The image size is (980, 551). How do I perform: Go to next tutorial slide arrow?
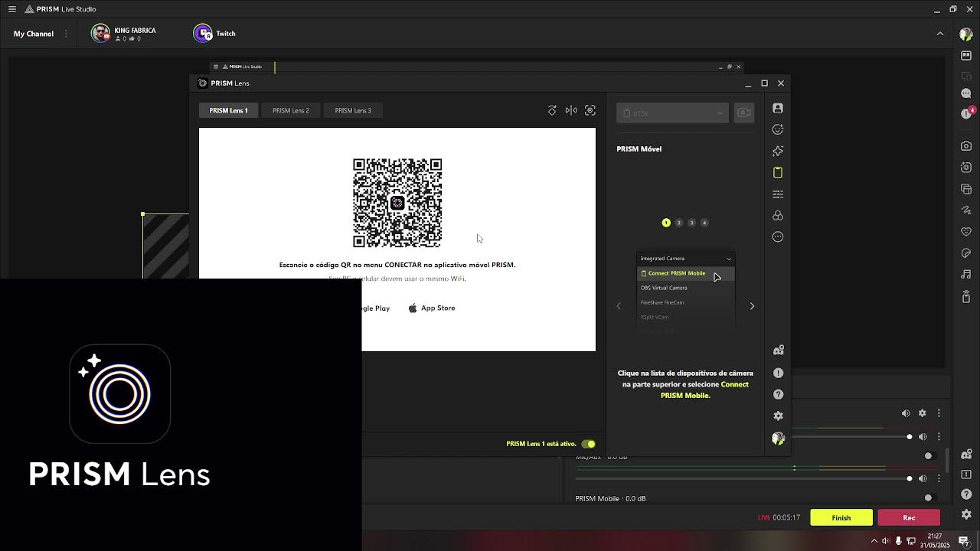(x=752, y=306)
